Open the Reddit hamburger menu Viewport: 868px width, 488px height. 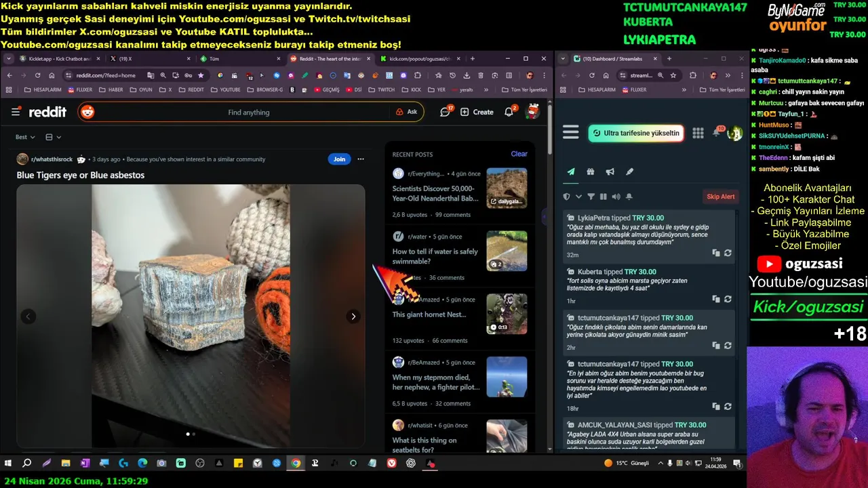(16, 112)
